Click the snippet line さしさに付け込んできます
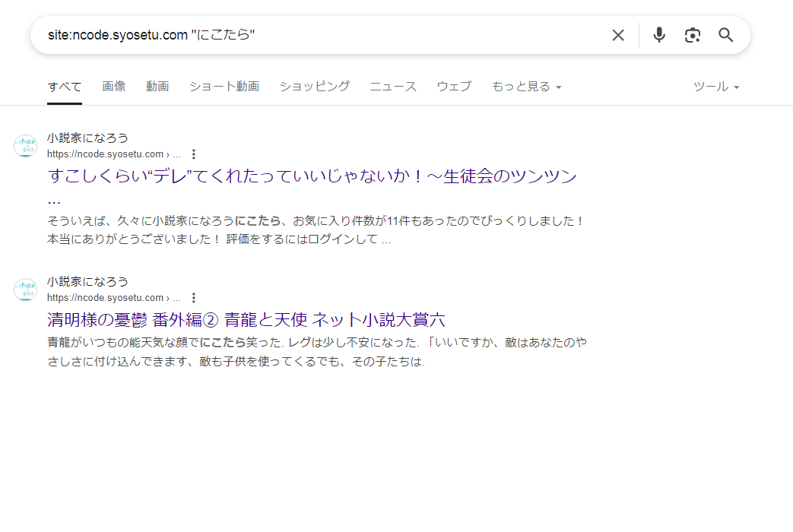Viewport: 793px width, 532px height. (236, 362)
